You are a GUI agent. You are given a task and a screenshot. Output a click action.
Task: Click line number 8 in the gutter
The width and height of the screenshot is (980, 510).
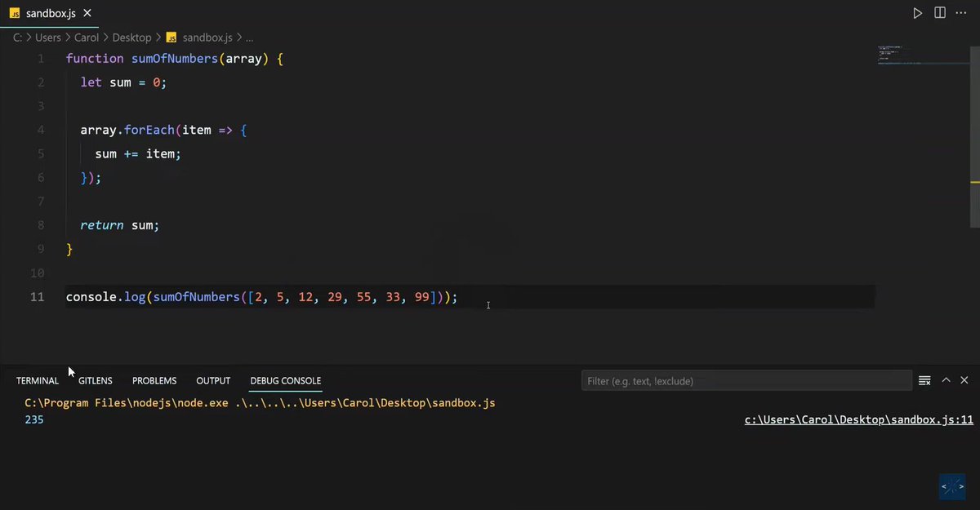click(x=41, y=225)
